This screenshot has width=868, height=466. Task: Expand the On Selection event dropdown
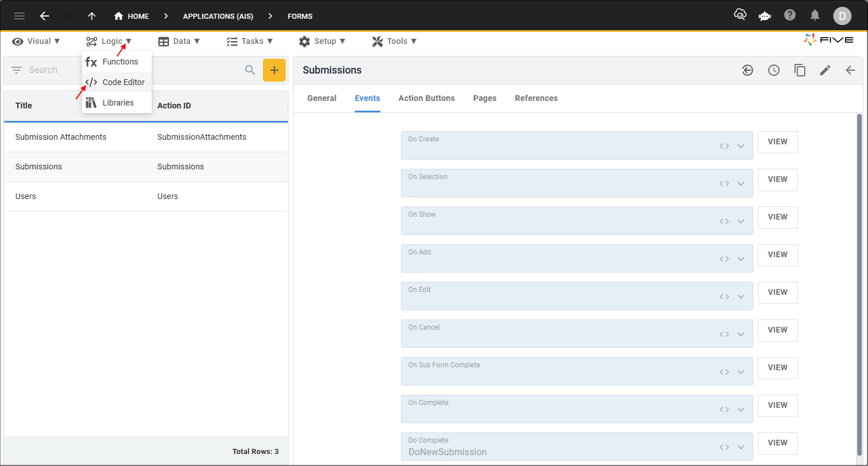click(x=741, y=183)
